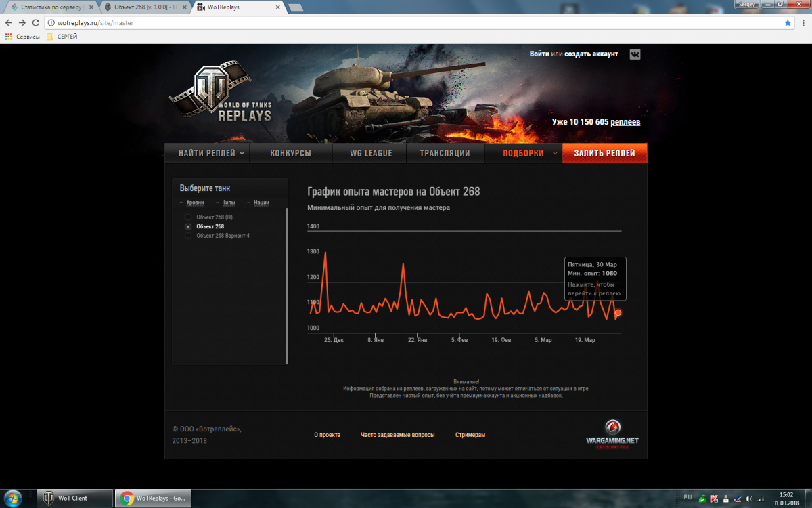Expand the Типы filter dropdown
The height and width of the screenshot is (508, 812).
pos(229,203)
